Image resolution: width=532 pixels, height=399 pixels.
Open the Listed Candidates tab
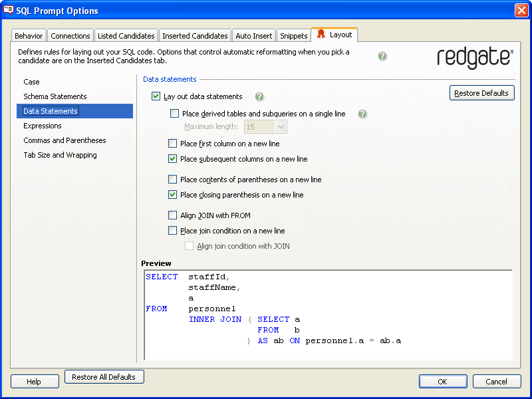126,36
